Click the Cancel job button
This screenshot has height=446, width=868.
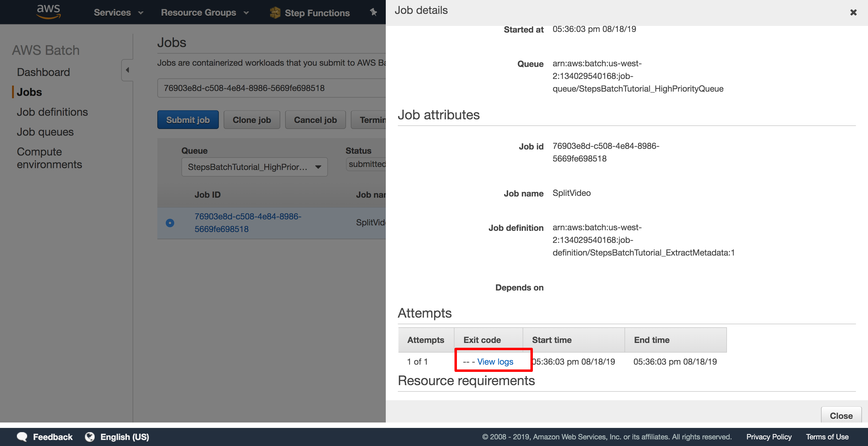pos(315,120)
